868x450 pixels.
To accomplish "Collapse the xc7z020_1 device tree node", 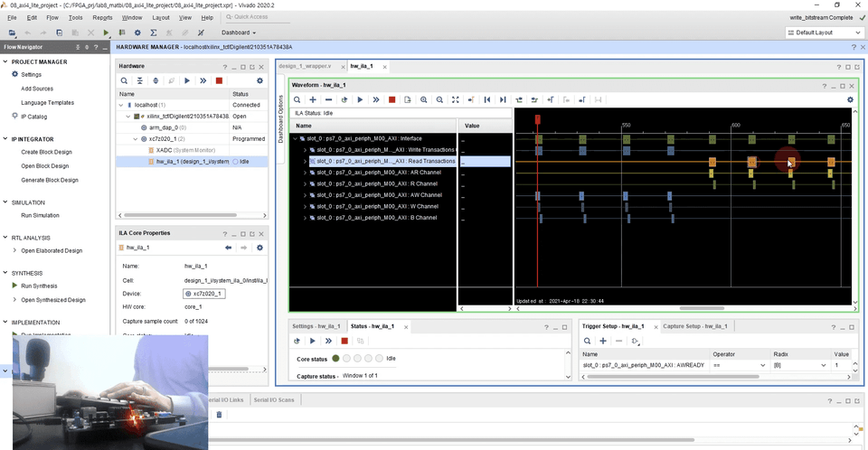I will tap(135, 139).
